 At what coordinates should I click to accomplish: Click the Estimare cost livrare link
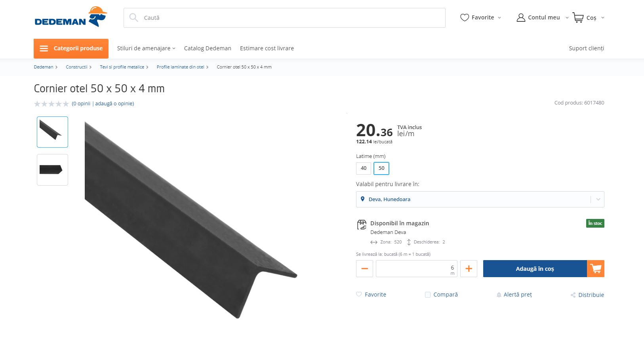[x=267, y=48]
